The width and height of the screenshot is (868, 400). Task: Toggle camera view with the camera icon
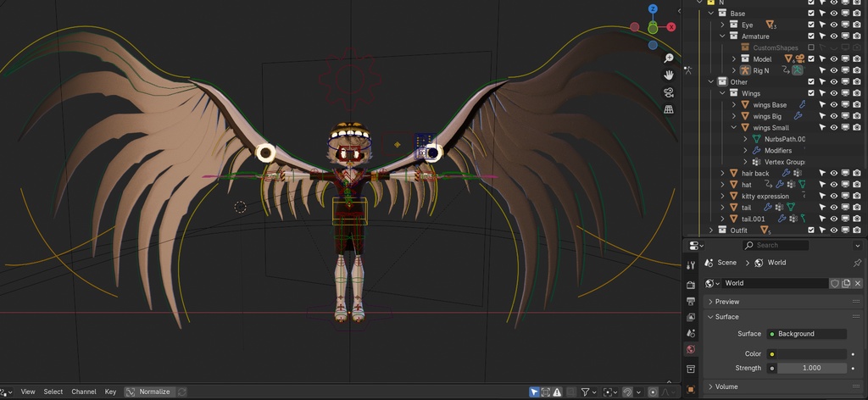(x=669, y=92)
